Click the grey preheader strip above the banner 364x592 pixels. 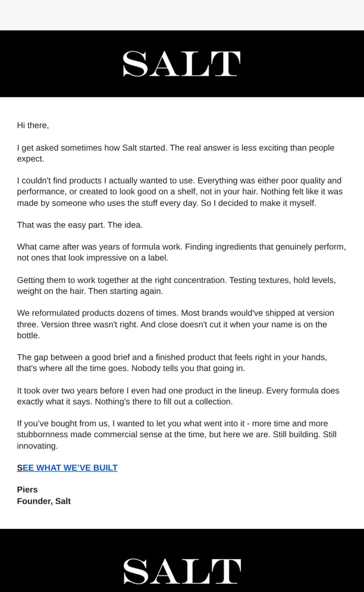pyautogui.click(x=182, y=15)
